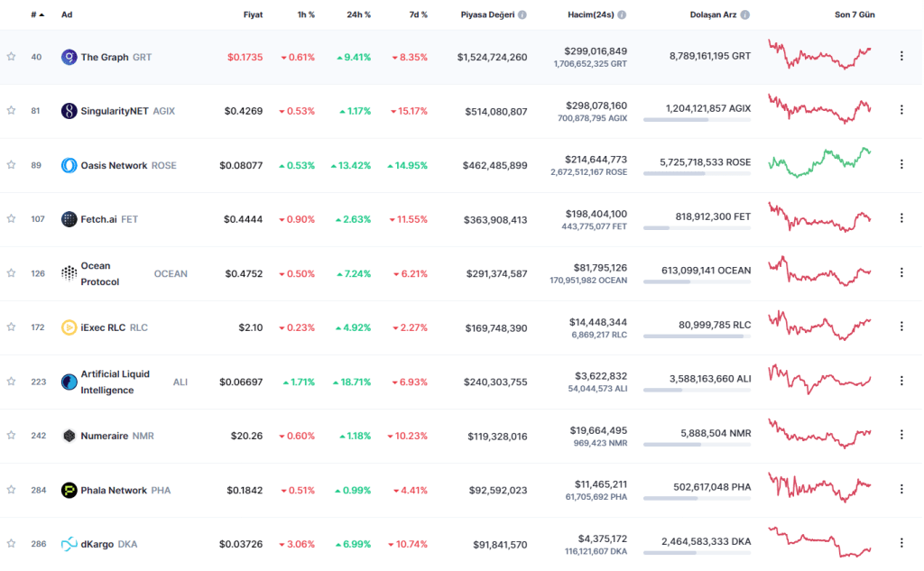
Task: Open Fetch.ai coin page
Action: click(98, 219)
